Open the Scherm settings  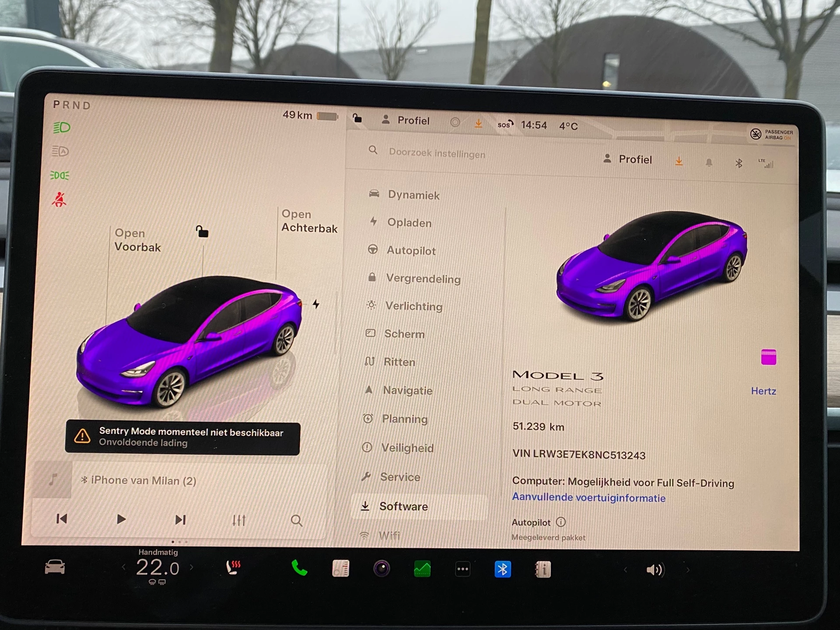point(395,334)
